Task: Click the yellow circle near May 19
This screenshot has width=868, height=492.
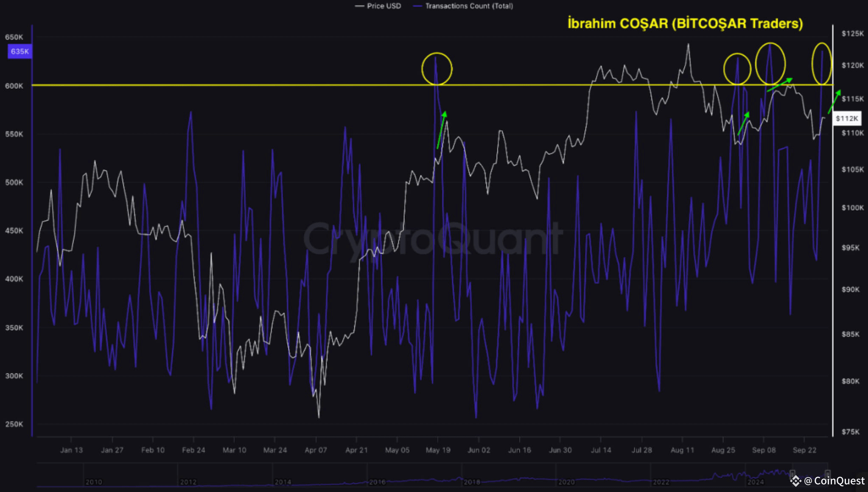Action: (437, 69)
